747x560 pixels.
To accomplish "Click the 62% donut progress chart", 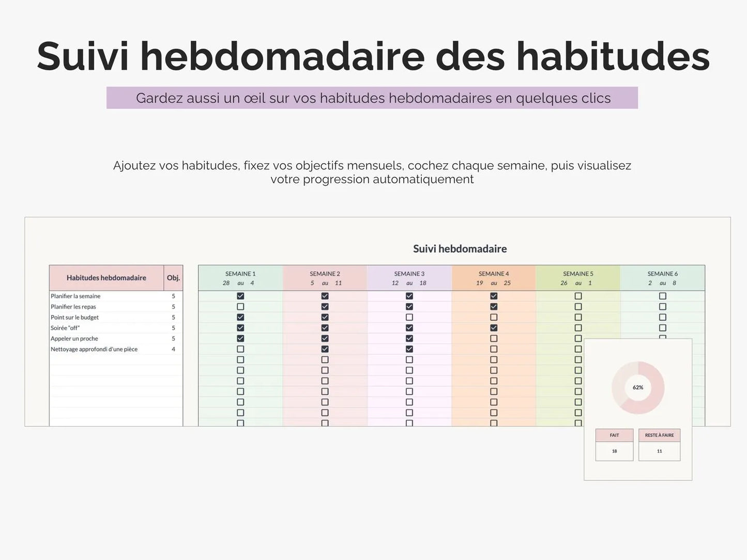I will tap(638, 387).
